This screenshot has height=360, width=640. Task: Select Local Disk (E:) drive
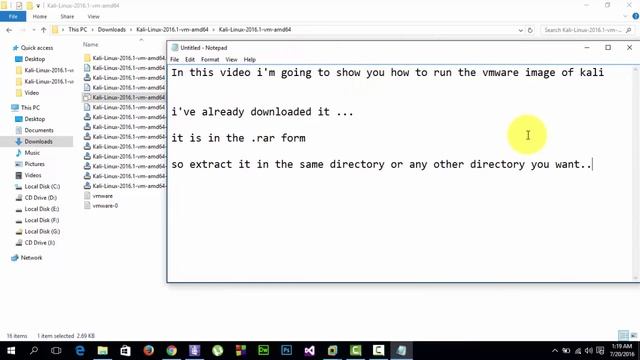tap(42, 209)
